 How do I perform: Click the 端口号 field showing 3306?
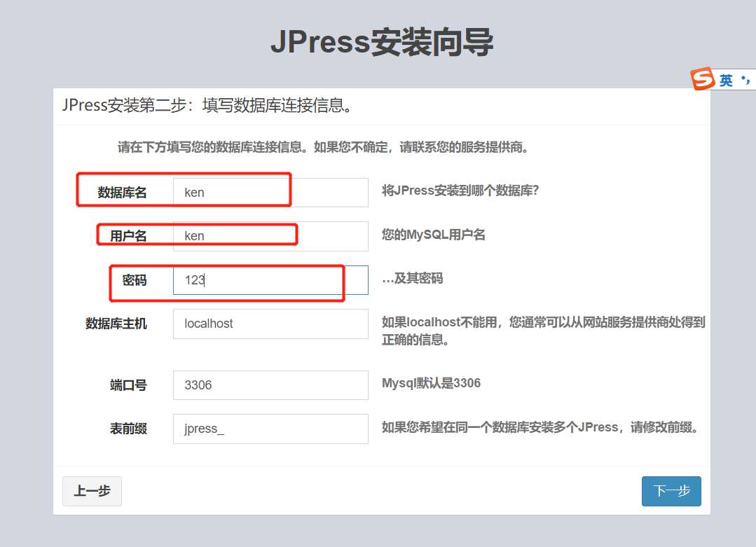pos(270,385)
